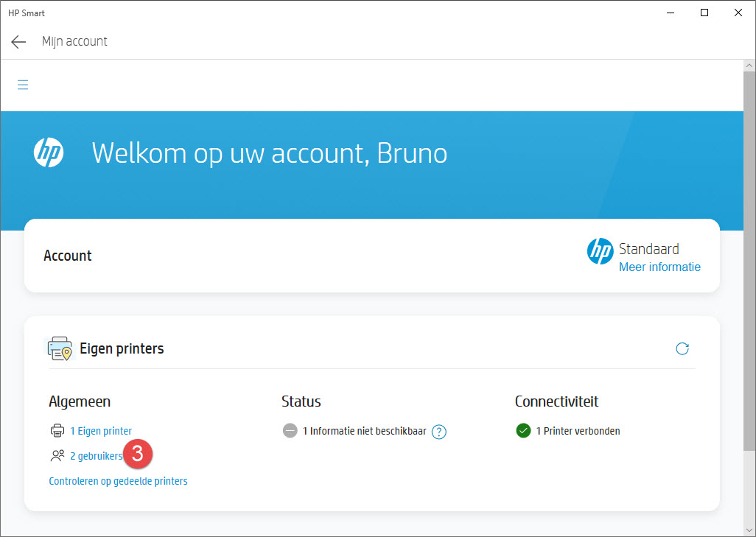Click the grey status unavailable icon
This screenshot has width=756, height=537.
point(290,431)
